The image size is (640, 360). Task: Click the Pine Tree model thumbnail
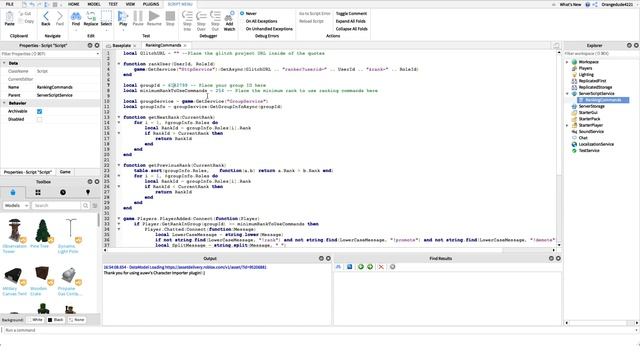42,231
